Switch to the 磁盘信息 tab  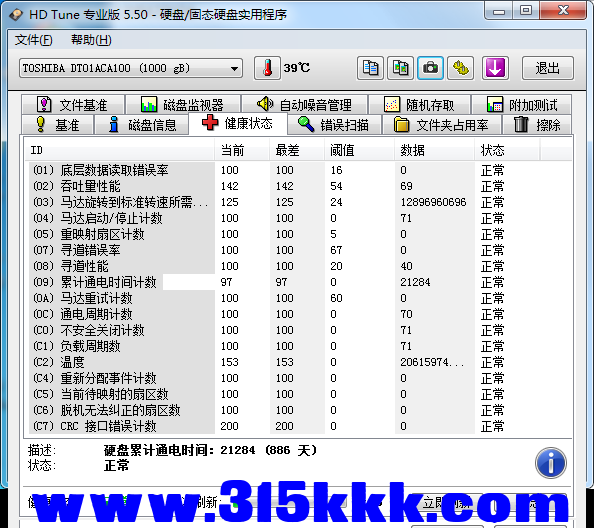(x=142, y=125)
